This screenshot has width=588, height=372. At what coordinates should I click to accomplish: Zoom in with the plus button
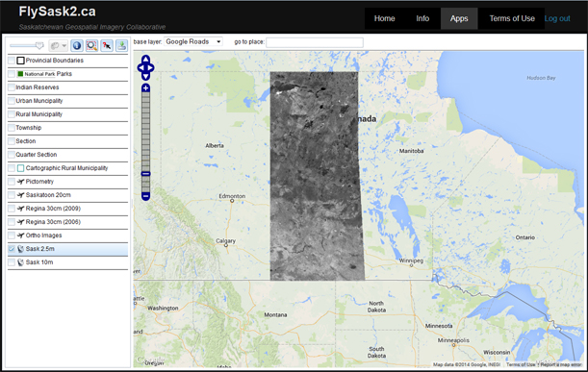click(146, 88)
